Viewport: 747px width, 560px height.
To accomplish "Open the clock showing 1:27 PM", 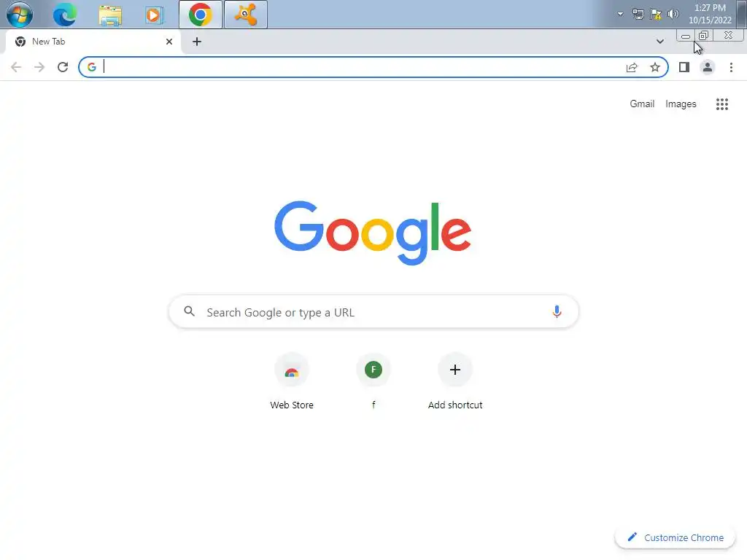I will [x=710, y=14].
